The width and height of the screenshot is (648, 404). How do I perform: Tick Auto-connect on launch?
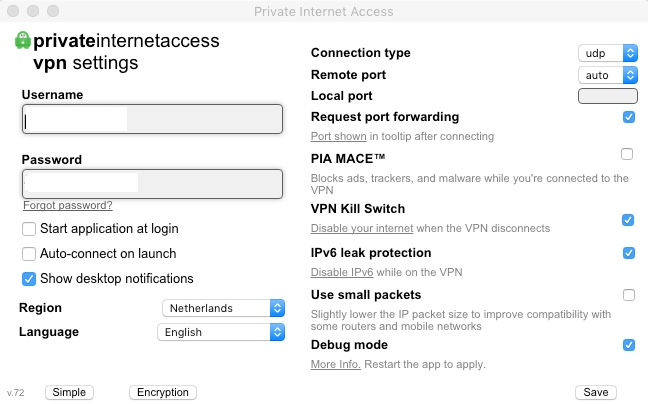click(x=29, y=254)
